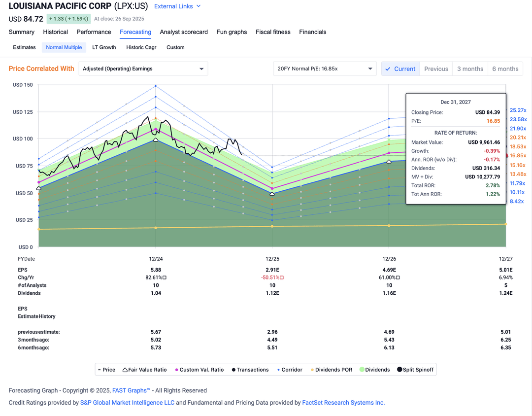Toggle the Custom Val. Ratio magenta dot icon
532x416 pixels.
(176, 369)
